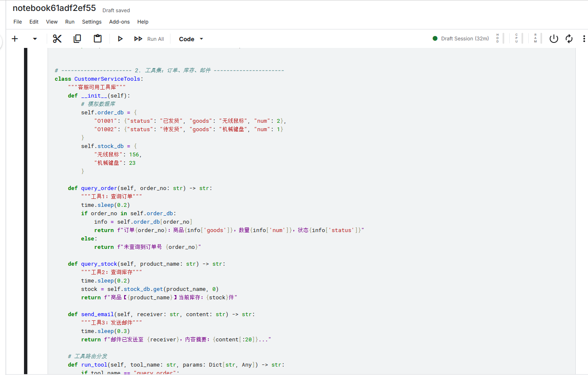Open the Help menu
588x375 pixels.
click(x=143, y=22)
